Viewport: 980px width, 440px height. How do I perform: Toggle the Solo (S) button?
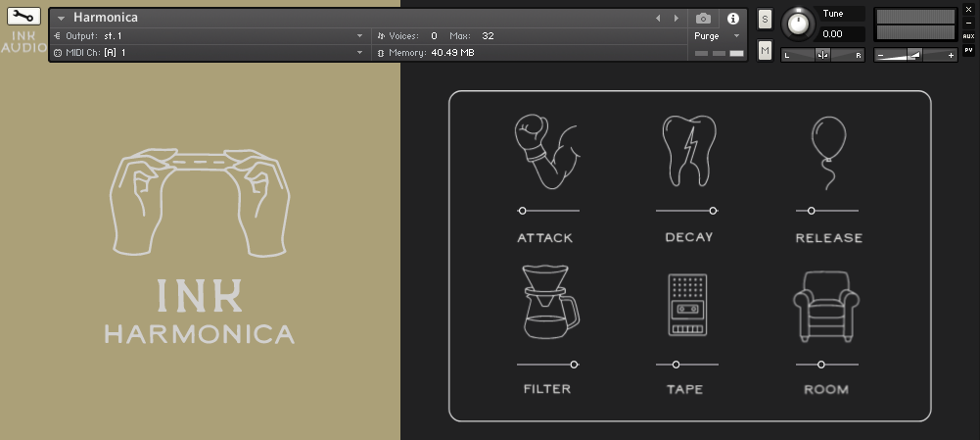pyautogui.click(x=765, y=20)
